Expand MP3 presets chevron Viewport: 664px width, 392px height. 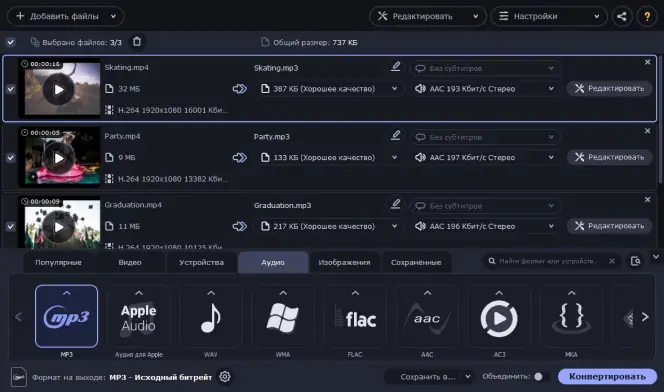(66, 293)
